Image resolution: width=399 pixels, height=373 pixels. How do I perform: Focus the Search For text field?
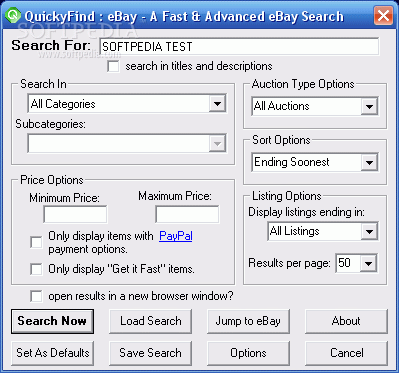[239, 46]
